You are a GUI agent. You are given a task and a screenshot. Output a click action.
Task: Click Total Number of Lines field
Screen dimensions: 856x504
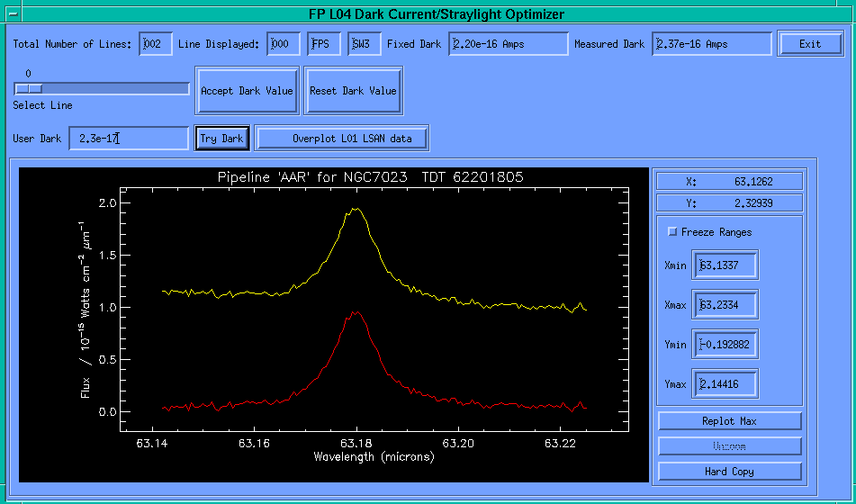pyautogui.click(x=155, y=44)
